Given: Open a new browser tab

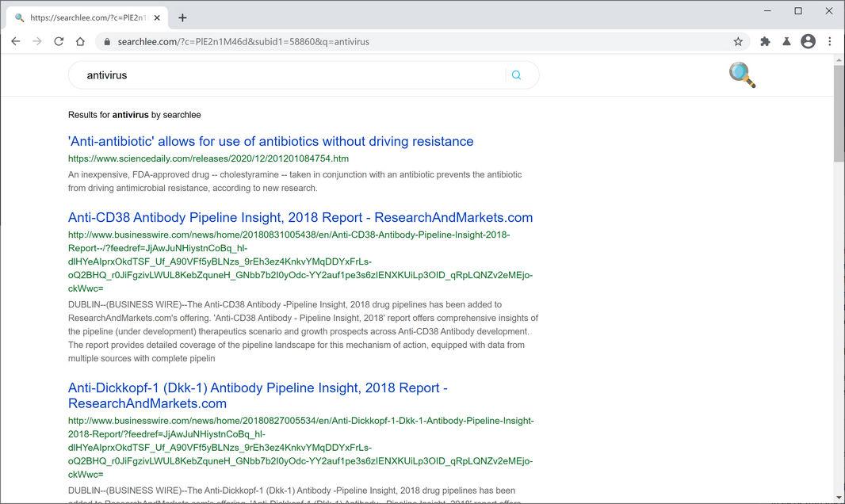Looking at the screenshot, I should click(x=182, y=17).
